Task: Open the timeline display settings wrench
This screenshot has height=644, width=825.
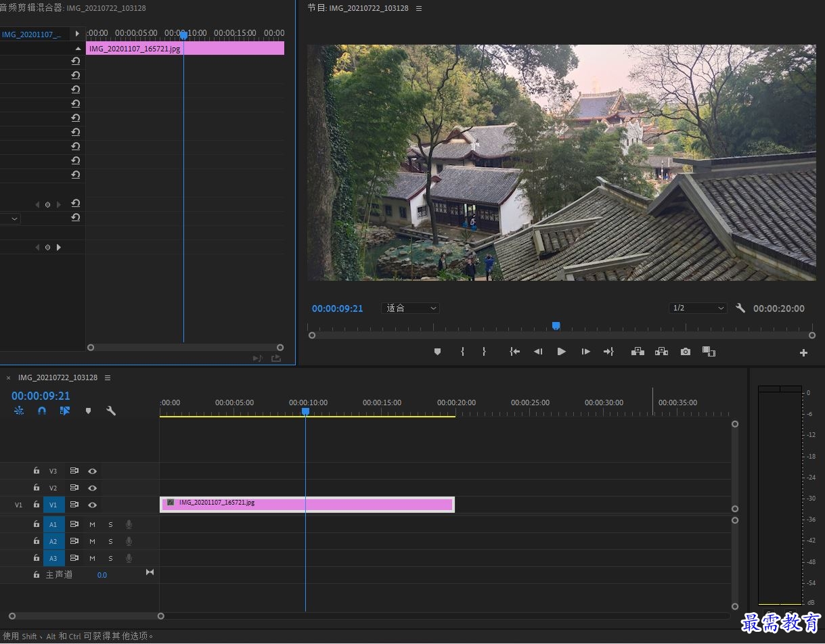Action: [111, 411]
